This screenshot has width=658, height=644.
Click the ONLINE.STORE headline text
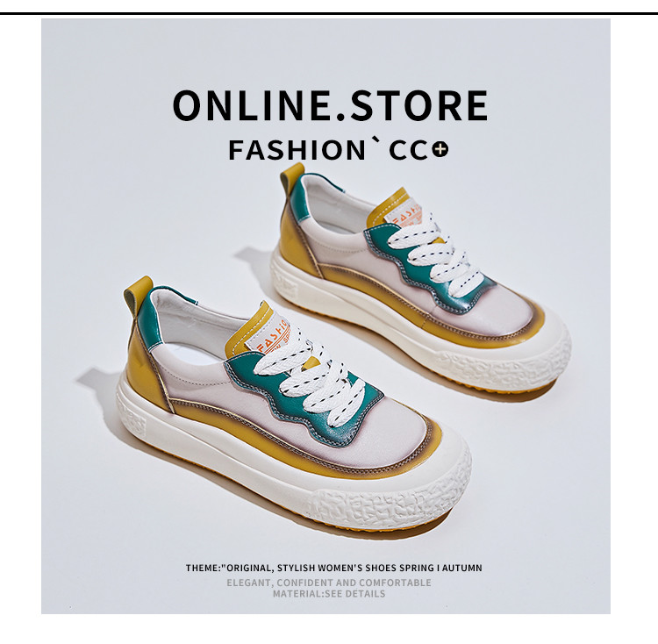(330, 106)
